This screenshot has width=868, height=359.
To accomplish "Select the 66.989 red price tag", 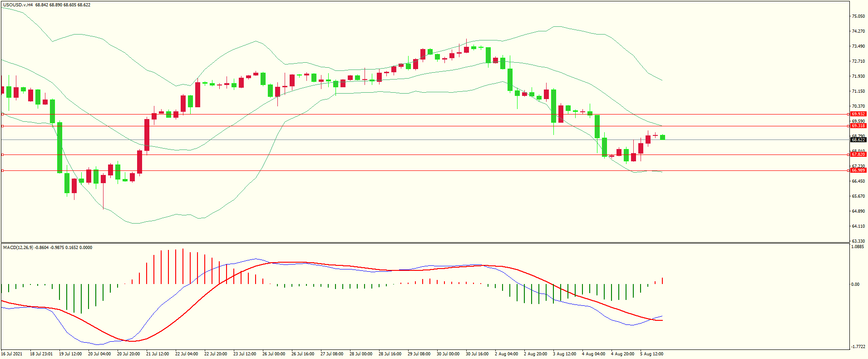I will 858,170.
